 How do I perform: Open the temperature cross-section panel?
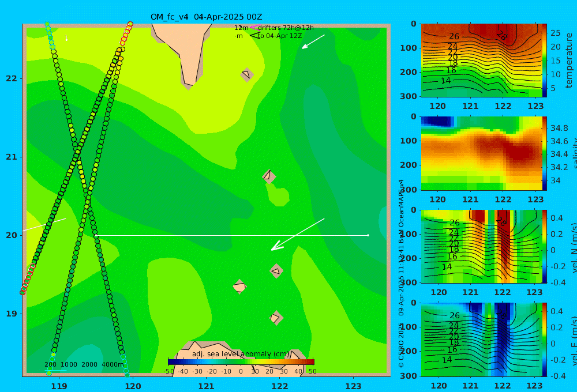click(x=481, y=61)
